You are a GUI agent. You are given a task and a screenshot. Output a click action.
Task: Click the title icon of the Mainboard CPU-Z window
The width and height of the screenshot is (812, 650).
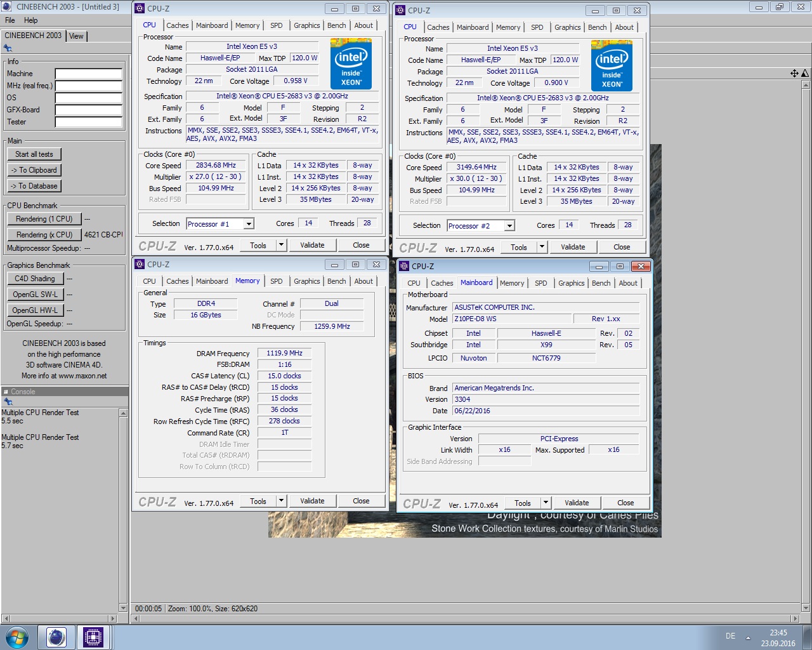(x=404, y=266)
